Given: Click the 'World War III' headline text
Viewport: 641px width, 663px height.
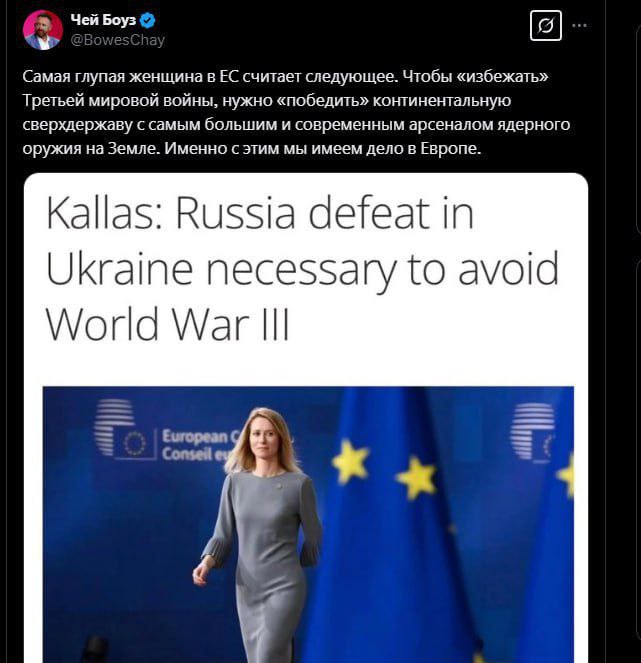Looking at the screenshot, I should [167, 324].
